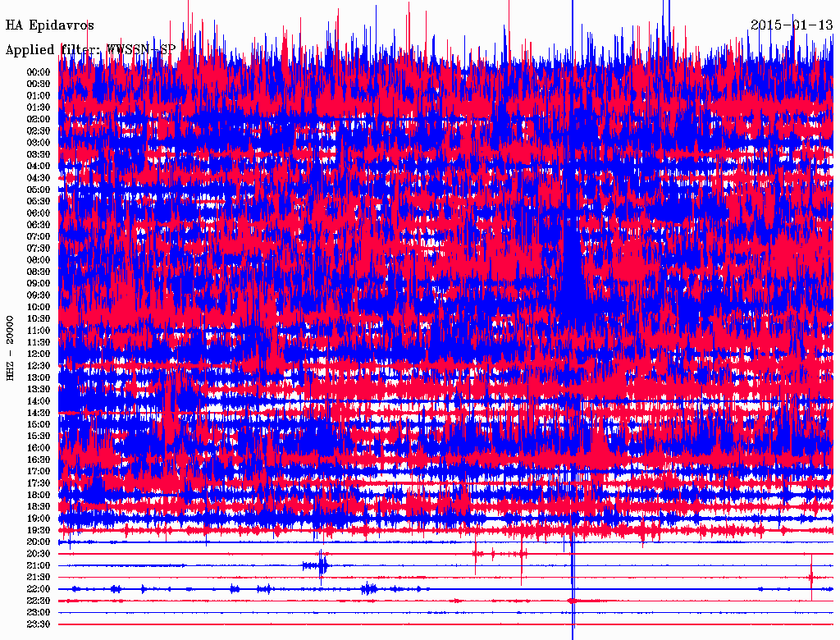Viewport: 840px width, 640px height.
Task: Select the 04:00 time row label
Action: pos(39,167)
